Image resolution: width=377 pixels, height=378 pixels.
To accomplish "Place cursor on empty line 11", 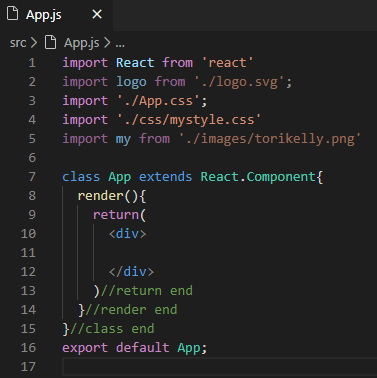I will click(x=219, y=253).
